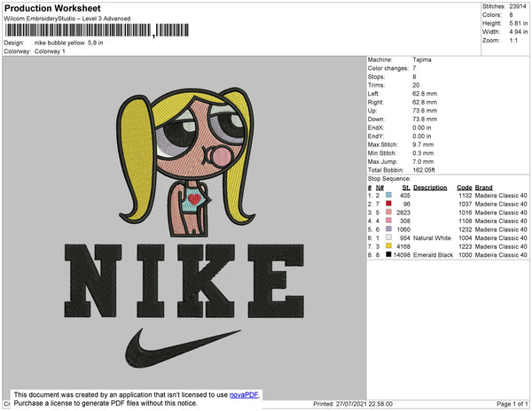Select the pink thread swatch, code 1108

(388, 221)
